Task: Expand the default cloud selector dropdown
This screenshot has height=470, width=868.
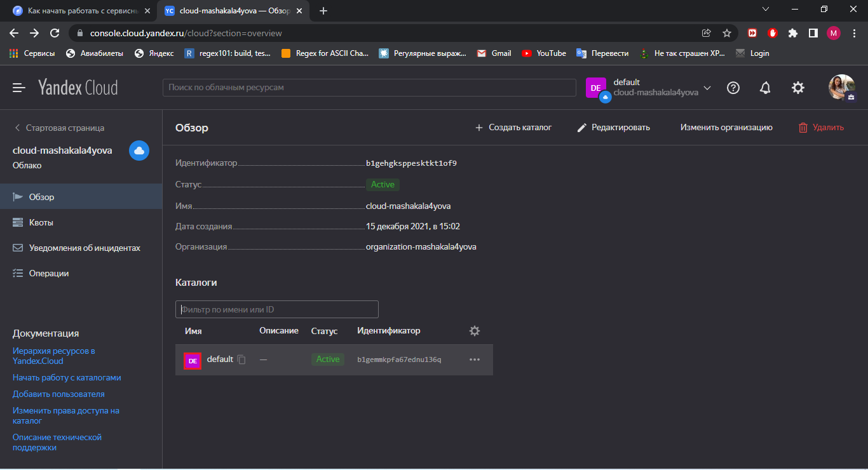Action: 707,88
